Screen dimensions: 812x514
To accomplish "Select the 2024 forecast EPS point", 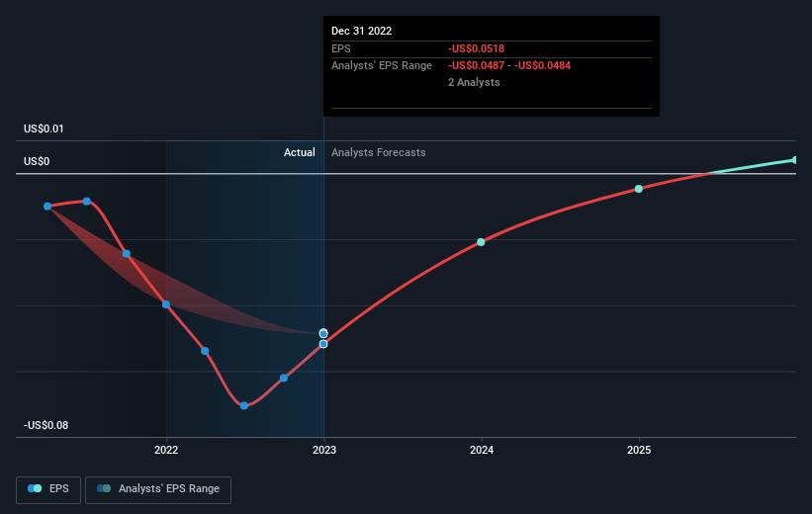I will click(x=481, y=242).
